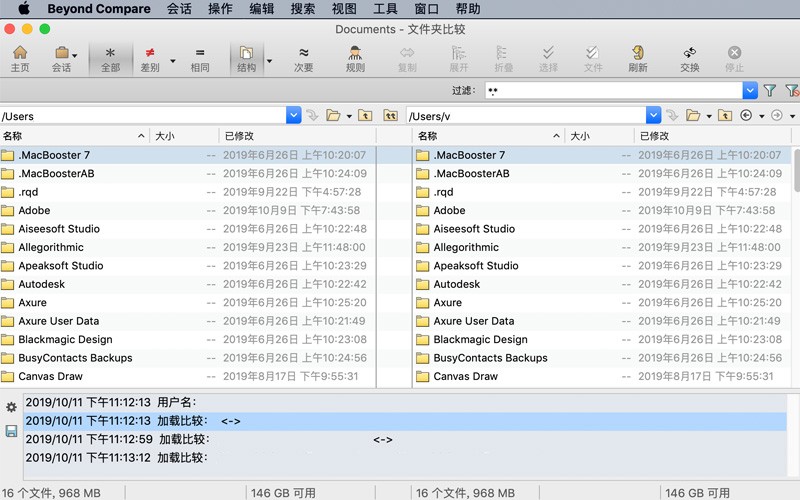The height and width of the screenshot is (500, 800).
Task: Open the 编辑 menu
Action: tap(262, 9)
